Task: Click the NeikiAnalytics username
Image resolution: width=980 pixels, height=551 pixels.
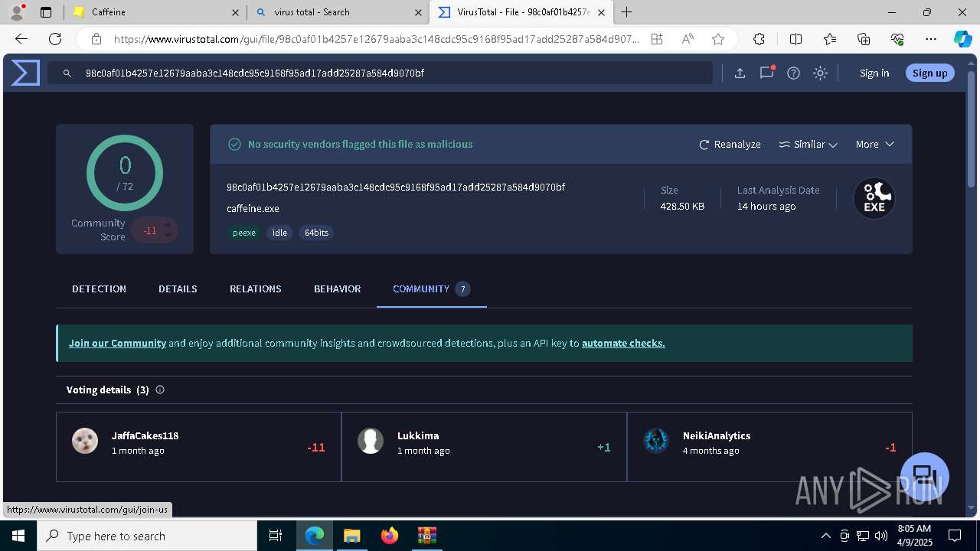Action: 717,435
